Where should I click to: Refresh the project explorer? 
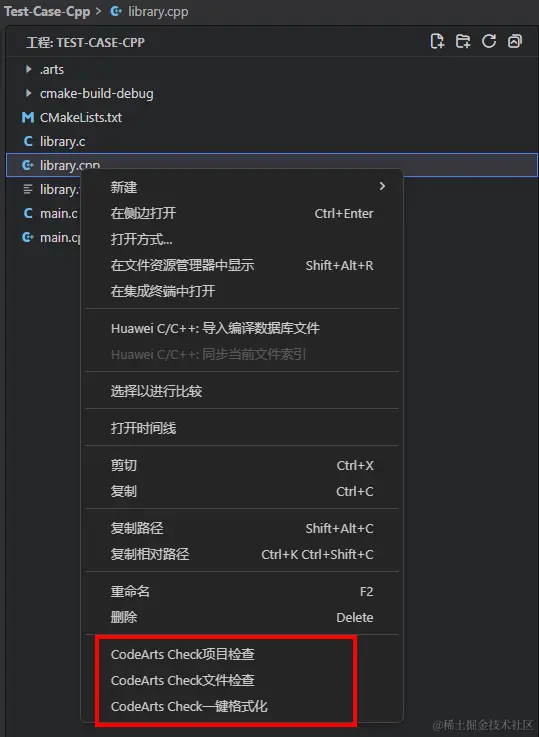[489, 41]
